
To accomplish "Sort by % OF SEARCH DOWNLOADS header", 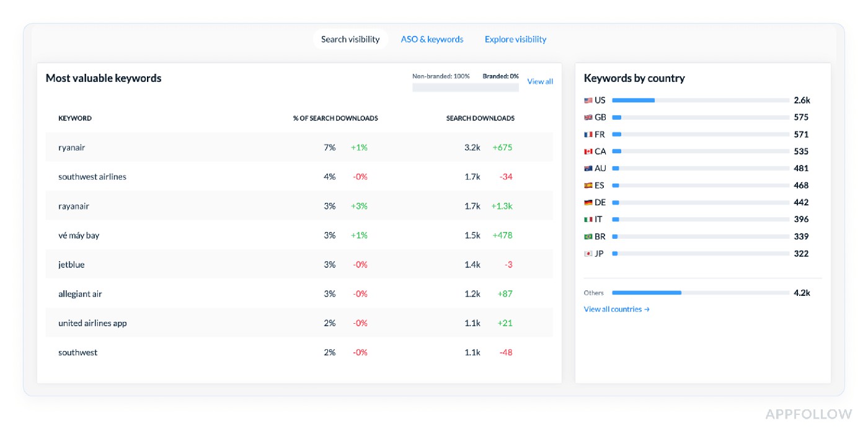I will point(335,118).
